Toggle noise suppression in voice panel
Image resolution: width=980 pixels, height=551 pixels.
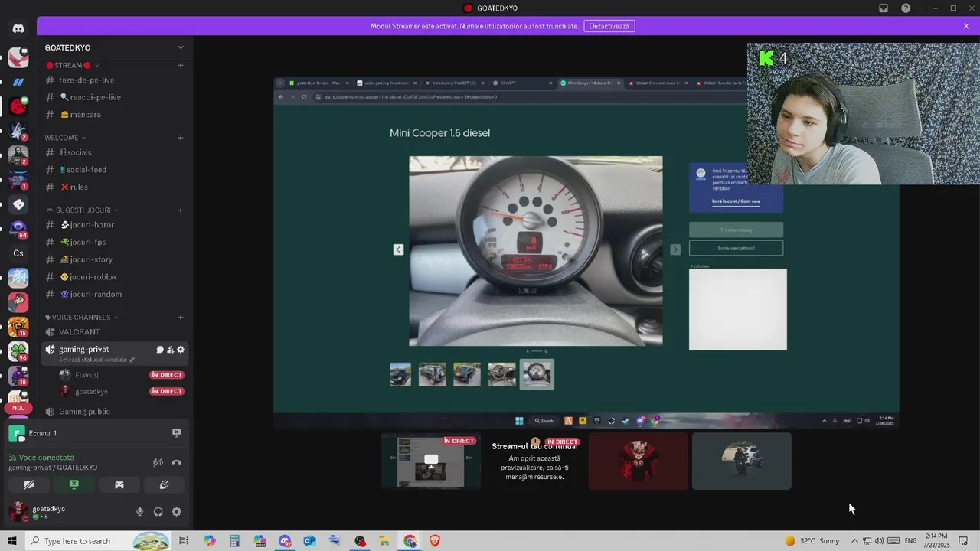tap(158, 462)
